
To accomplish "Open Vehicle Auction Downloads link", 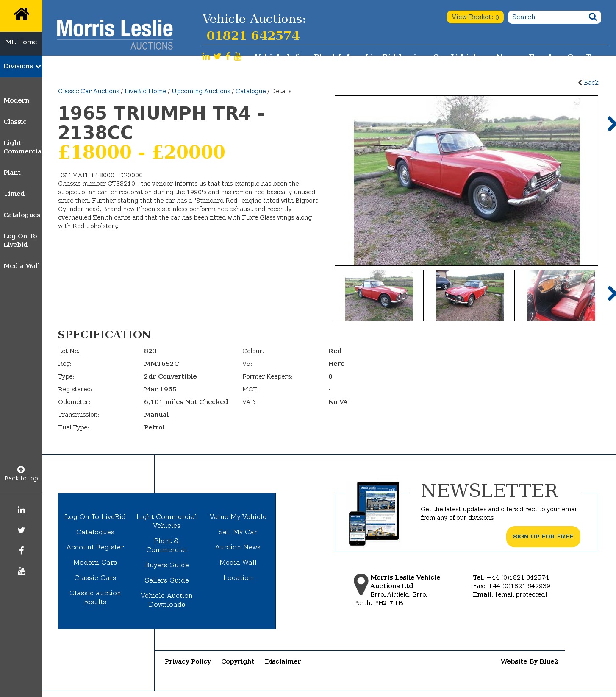I will (x=167, y=600).
